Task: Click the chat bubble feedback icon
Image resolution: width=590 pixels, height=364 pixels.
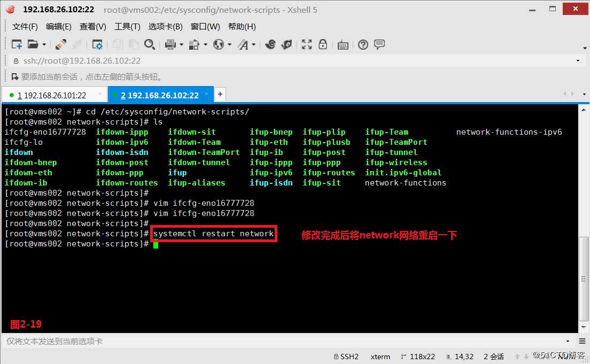Action: click(x=379, y=44)
